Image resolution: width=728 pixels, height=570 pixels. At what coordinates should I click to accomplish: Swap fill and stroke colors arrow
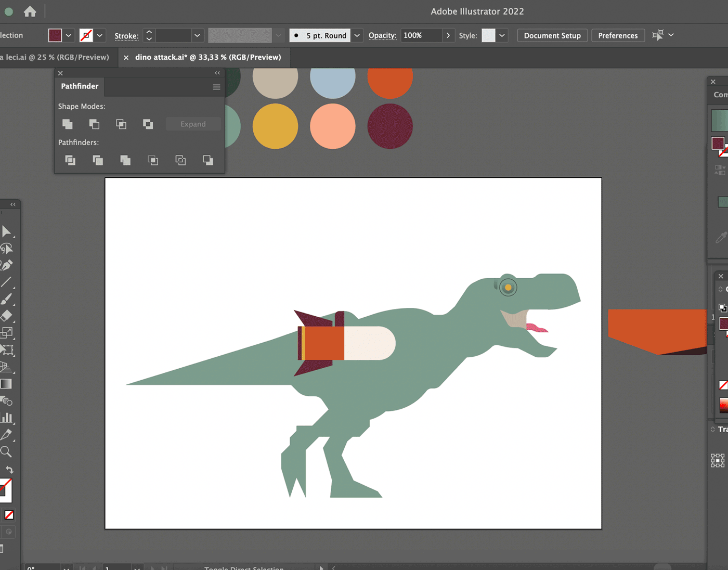click(9, 469)
